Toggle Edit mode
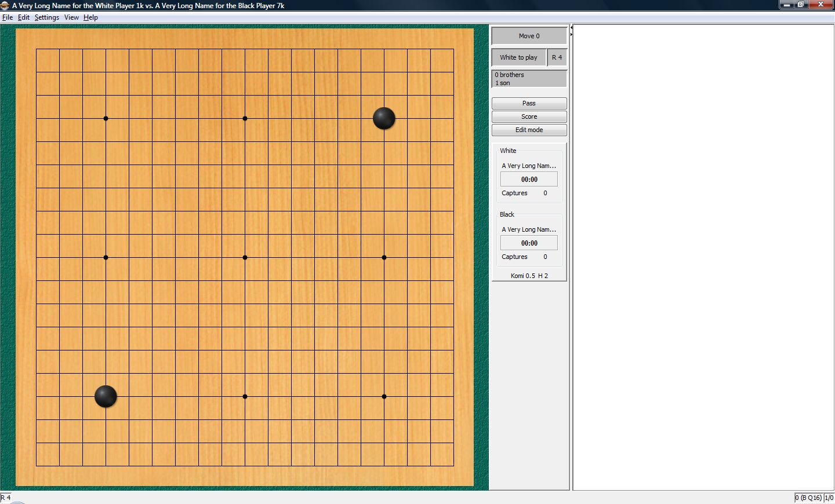The image size is (835, 504). [529, 130]
